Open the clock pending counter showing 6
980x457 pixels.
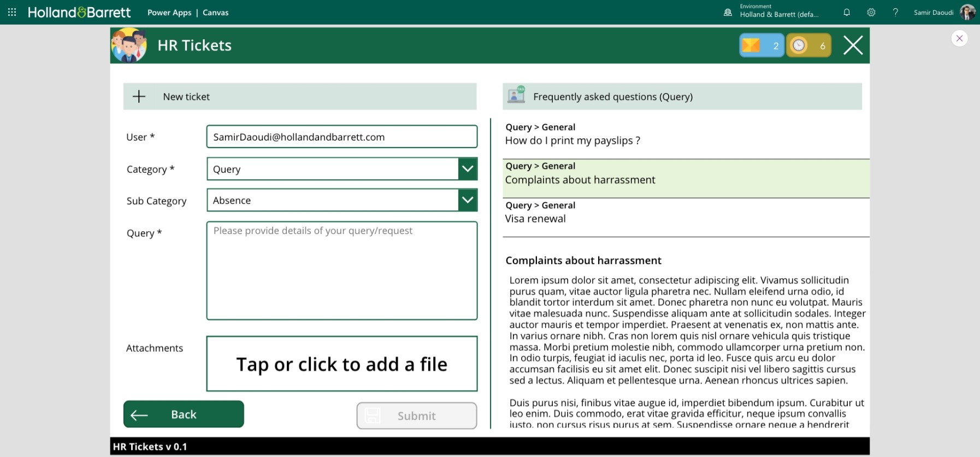tap(809, 45)
